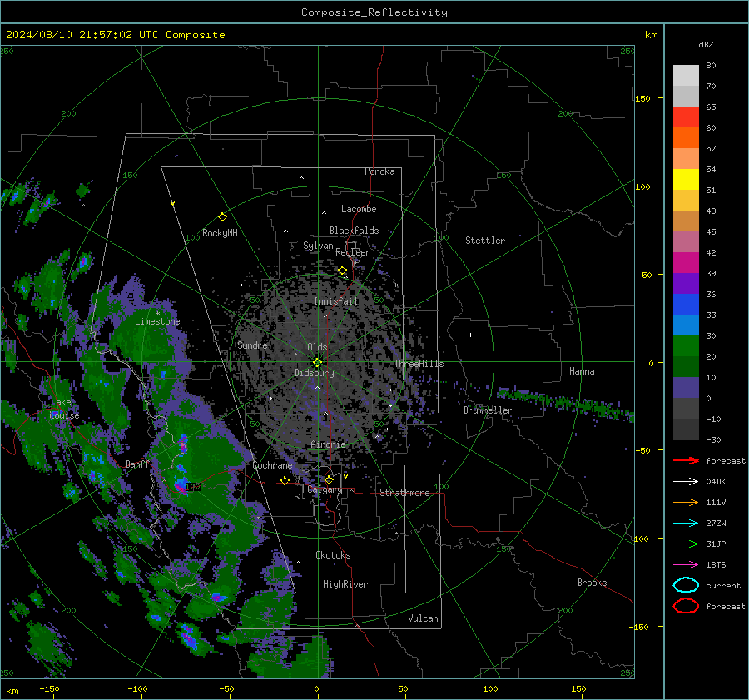Click the green 31JP arrow legend icon
The image size is (749, 700).
(x=686, y=544)
